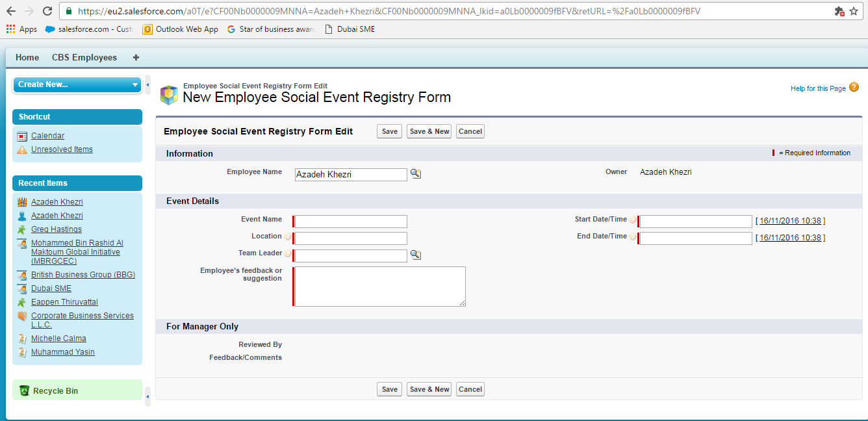The height and width of the screenshot is (421, 868).
Task: Click the Location field help icon
Action: pyautogui.click(x=288, y=237)
